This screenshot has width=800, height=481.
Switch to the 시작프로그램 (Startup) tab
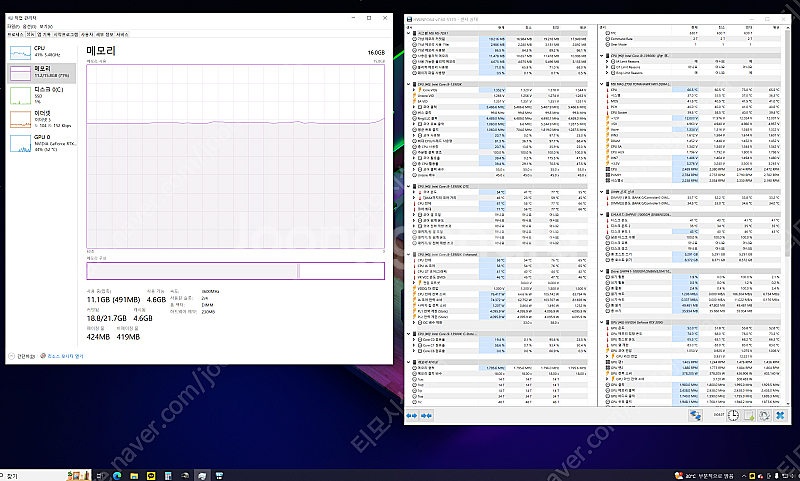[66, 35]
